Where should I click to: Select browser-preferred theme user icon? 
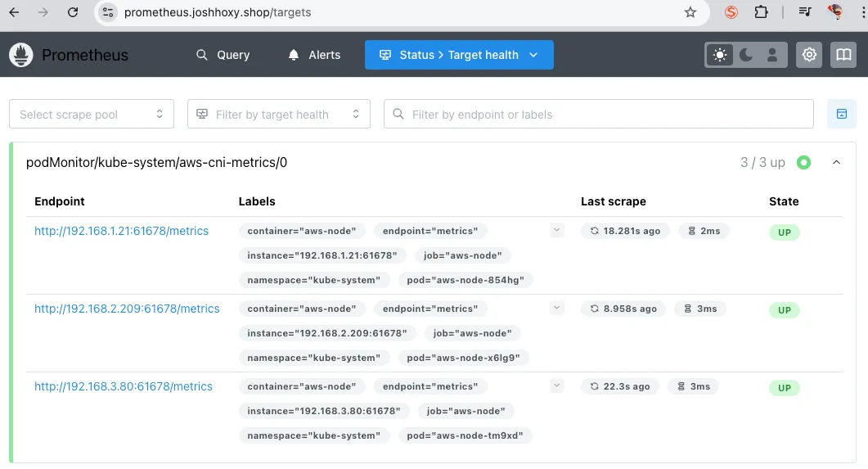[x=772, y=55]
